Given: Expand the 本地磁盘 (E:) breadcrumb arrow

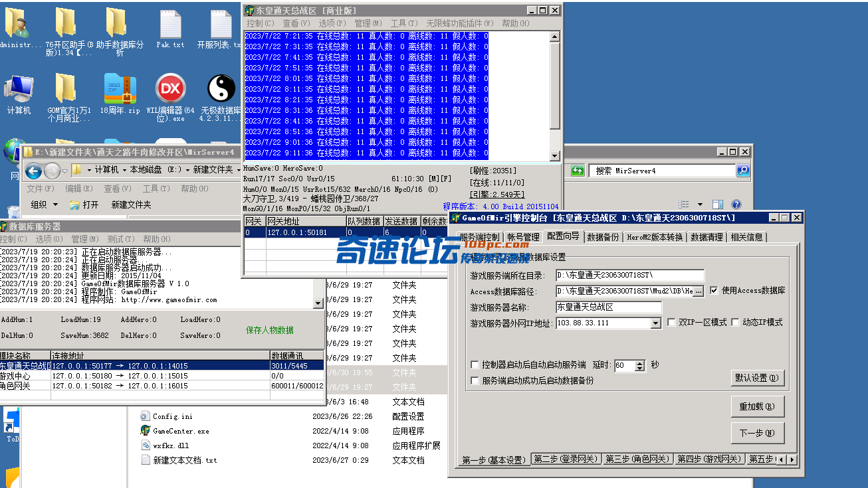Looking at the screenshot, I should (x=187, y=170).
